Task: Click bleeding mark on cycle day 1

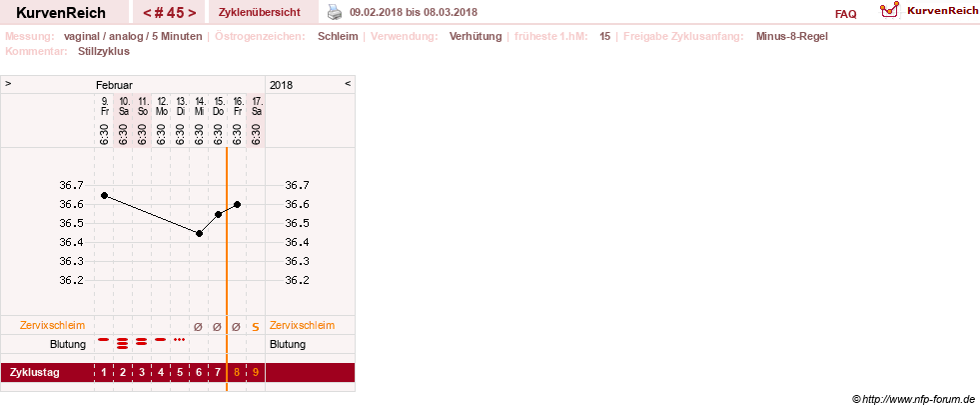Action: (x=103, y=339)
